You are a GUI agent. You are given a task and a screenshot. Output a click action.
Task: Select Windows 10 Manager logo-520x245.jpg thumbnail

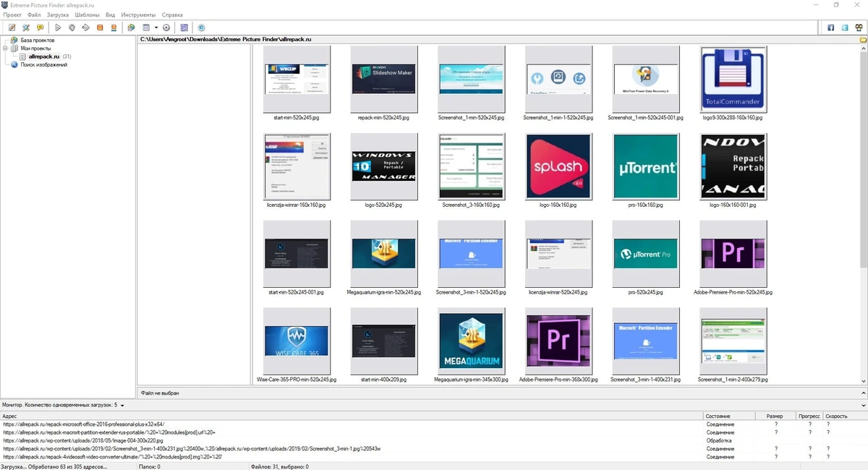(383, 166)
